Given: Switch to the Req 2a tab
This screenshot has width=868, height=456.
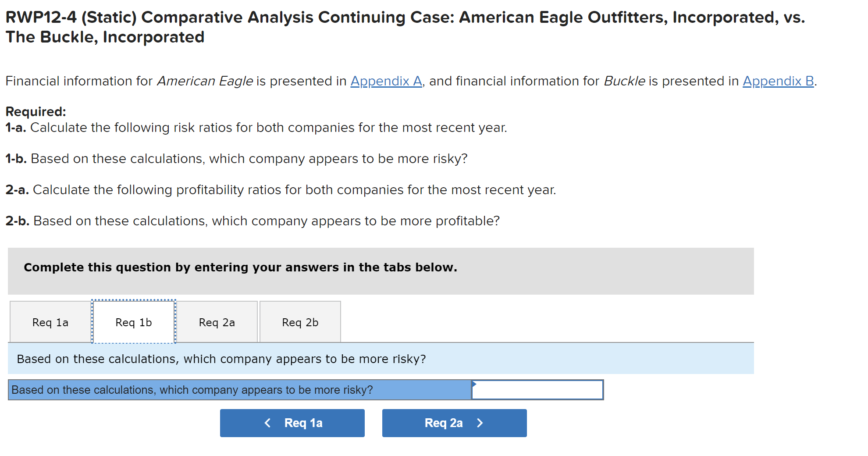Looking at the screenshot, I should 217,322.
